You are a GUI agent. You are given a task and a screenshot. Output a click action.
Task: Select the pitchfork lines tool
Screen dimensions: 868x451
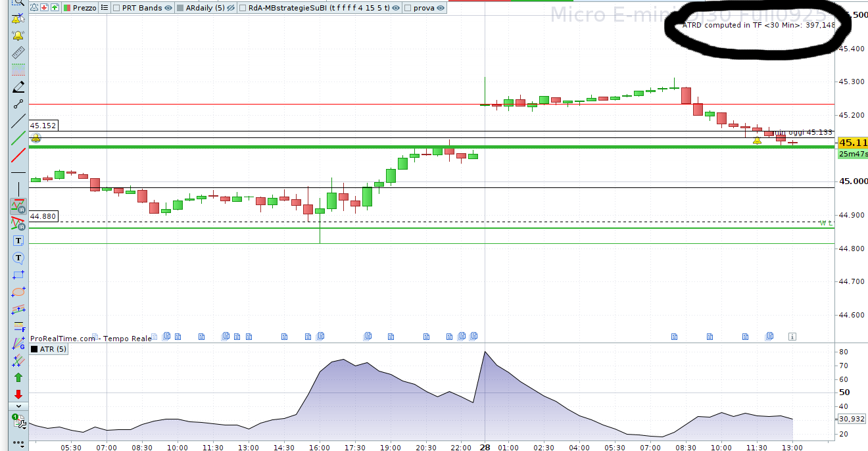pos(18,360)
